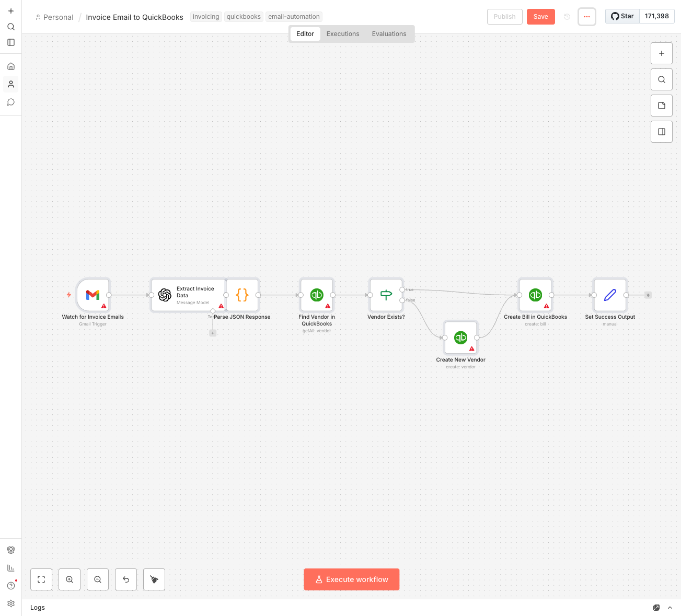
Task: Switch to the Evaluations tab
Action: tap(389, 33)
